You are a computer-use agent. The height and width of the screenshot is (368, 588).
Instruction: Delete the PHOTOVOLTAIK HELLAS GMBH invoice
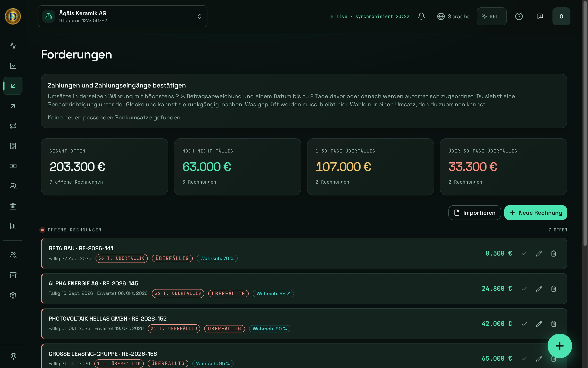[553, 324]
